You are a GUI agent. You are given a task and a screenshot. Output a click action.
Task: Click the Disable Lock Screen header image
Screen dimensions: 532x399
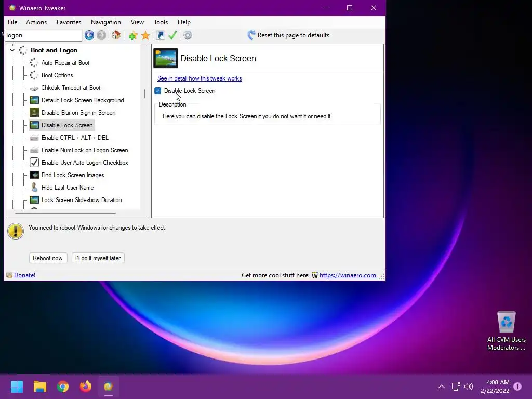pos(166,58)
